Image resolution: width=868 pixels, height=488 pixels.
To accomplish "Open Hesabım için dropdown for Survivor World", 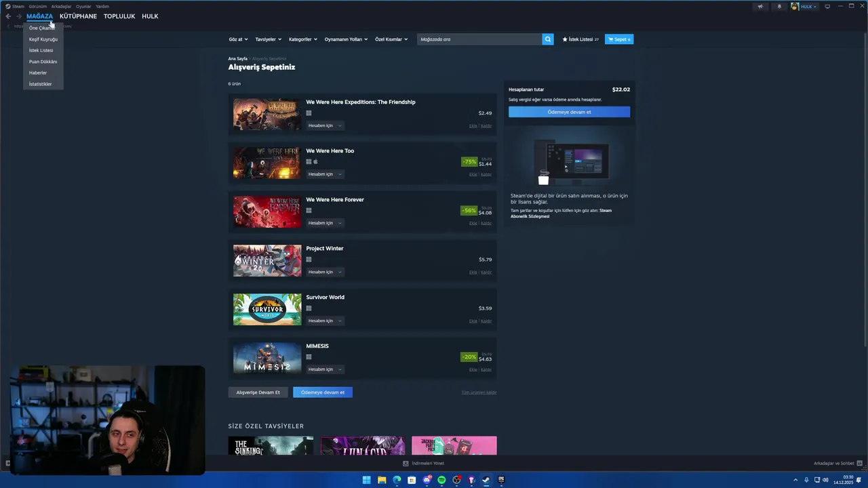I will tap(325, 321).
